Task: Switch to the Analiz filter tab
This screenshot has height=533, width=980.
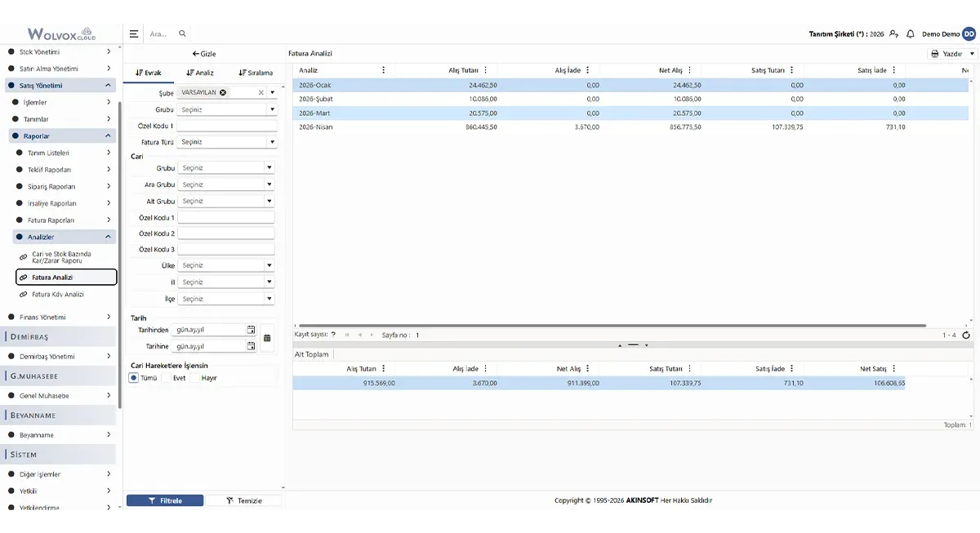Action: pos(200,73)
